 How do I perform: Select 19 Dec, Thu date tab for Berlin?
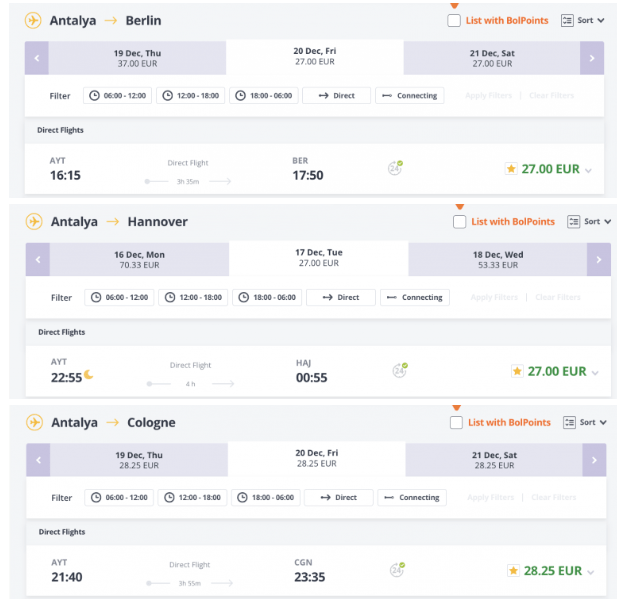pos(137,58)
